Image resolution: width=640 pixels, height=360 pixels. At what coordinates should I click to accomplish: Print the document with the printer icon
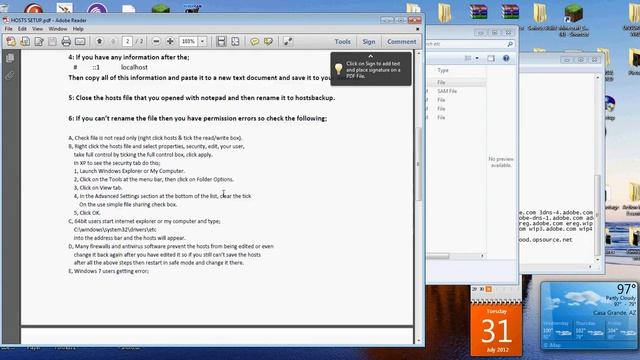click(x=66, y=42)
